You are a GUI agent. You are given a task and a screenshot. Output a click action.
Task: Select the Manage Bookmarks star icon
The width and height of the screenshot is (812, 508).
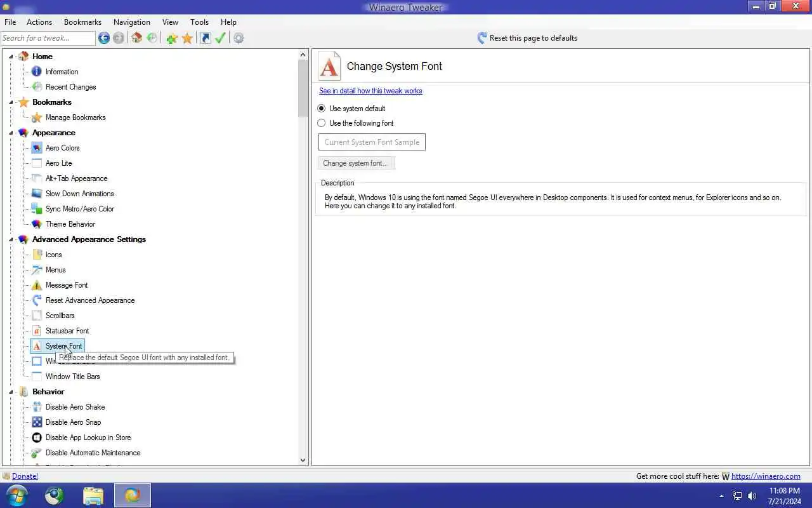pos(37,117)
